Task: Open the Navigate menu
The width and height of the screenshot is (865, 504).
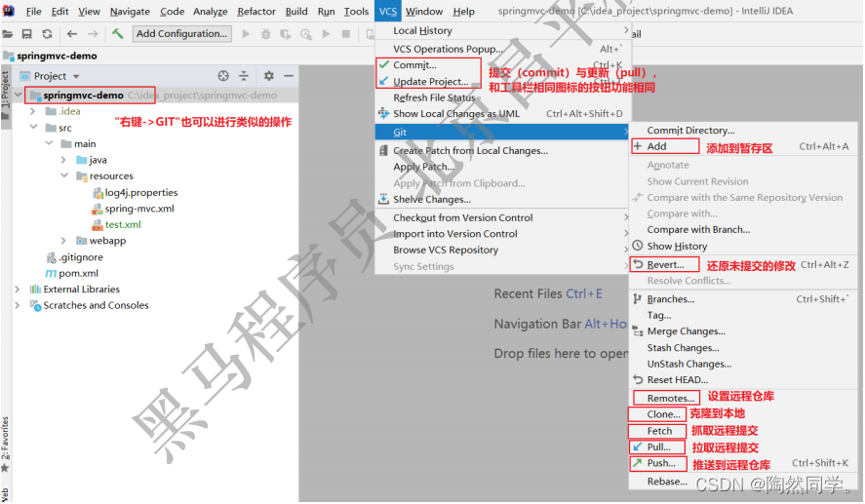Action: point(130,11)
